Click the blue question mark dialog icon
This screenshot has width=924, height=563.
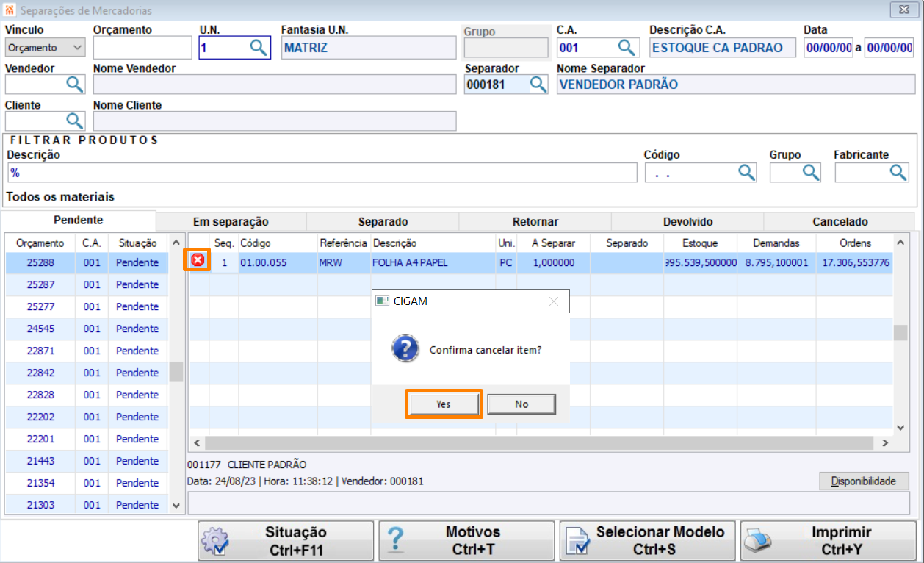point(405,348)
